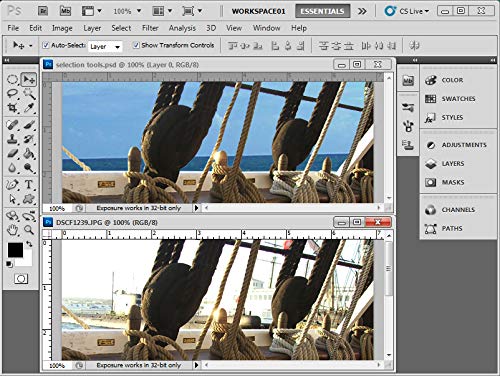This screenshot has width=500, height=376.
Task: Select the Custom Shape tool
Action: pos(29,199)
